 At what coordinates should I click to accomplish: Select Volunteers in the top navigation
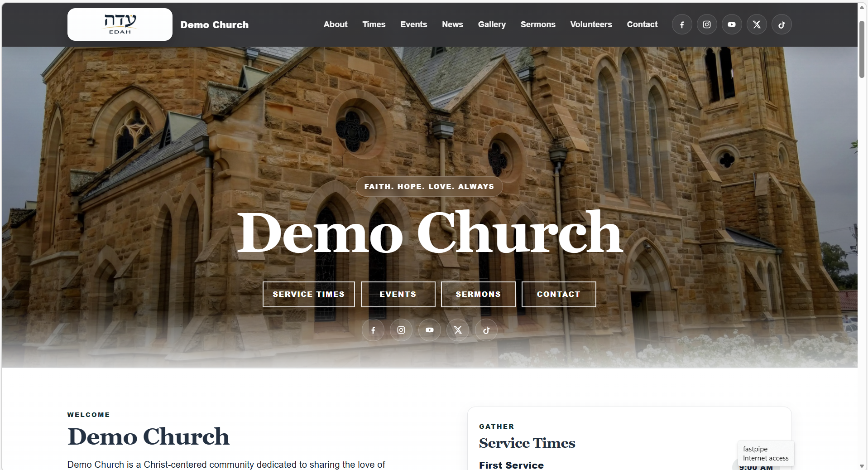point(591,24)
